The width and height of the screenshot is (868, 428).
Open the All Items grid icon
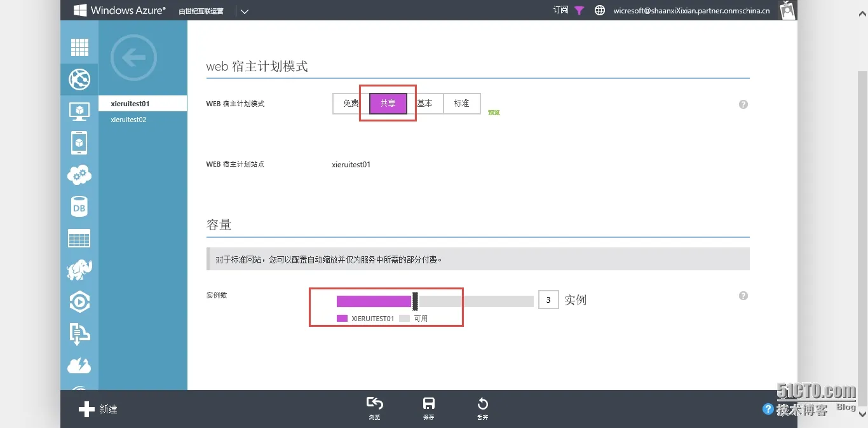tap(79, 48)
